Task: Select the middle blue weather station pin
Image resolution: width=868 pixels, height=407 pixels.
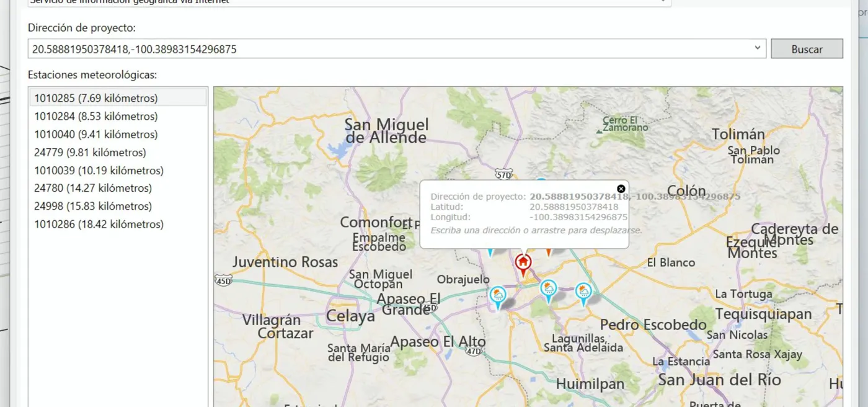Action: [548, 290]
